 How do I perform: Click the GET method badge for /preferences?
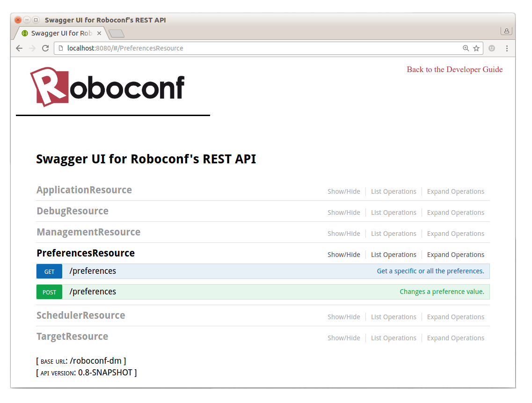click(x=49, y=271)
